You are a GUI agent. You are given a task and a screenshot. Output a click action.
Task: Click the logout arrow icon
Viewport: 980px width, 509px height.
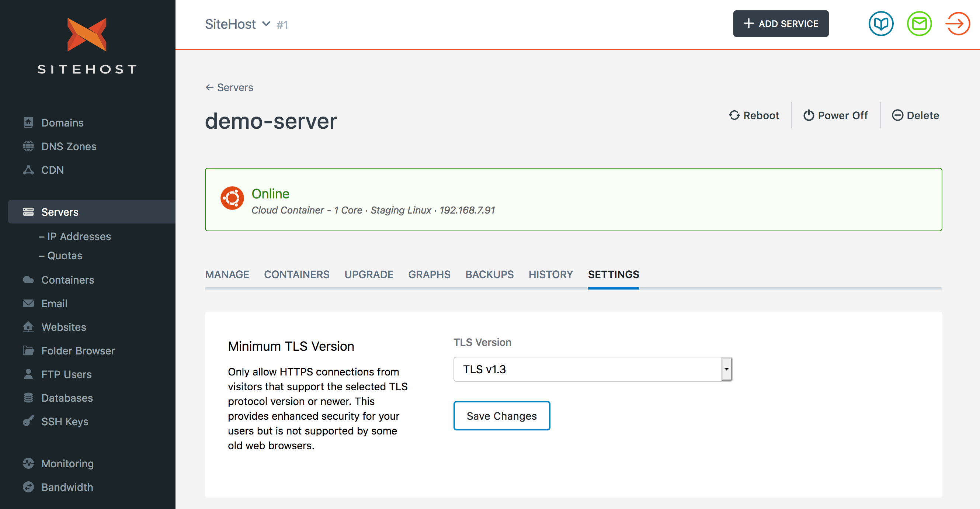[x=958, y=24]
